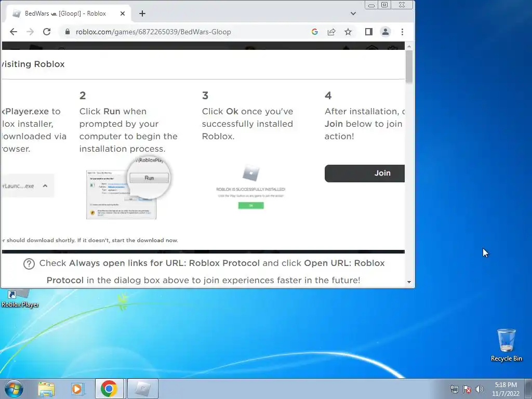Open the Action Center flag icon
This screenshot has width=532, height=399.
click(x=467, y=389)
